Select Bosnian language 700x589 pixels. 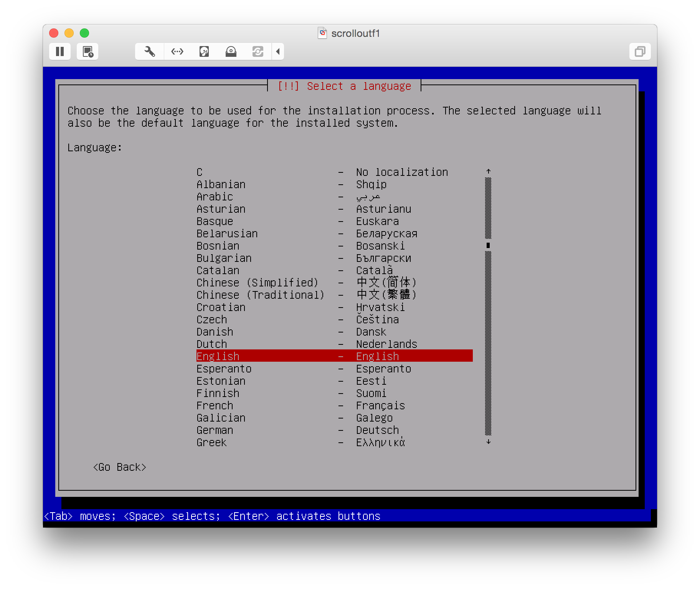point(334,246)
